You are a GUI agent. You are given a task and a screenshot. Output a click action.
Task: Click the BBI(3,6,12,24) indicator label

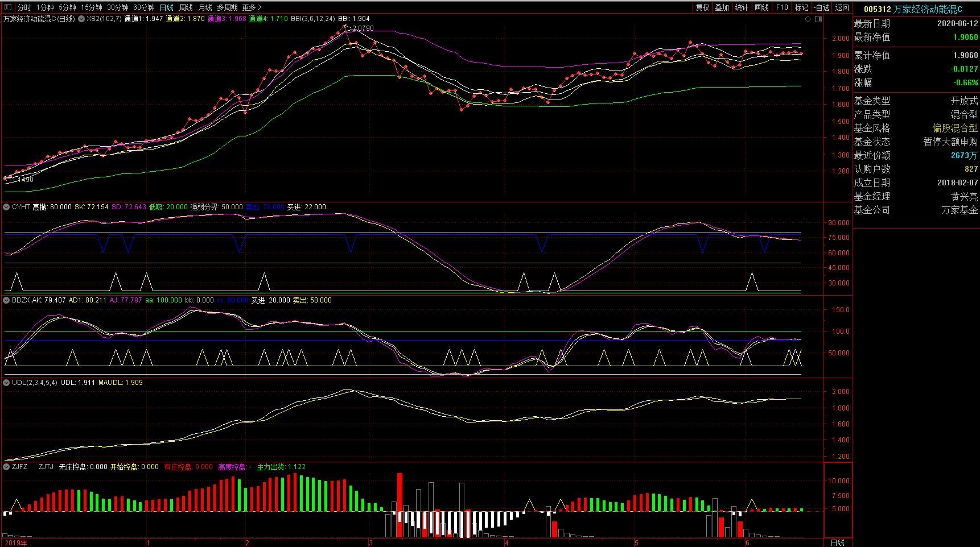point(313,19)
